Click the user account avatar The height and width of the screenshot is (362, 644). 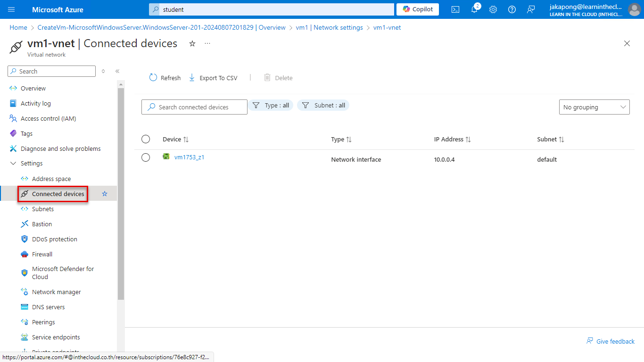click(x=634, y=9)
